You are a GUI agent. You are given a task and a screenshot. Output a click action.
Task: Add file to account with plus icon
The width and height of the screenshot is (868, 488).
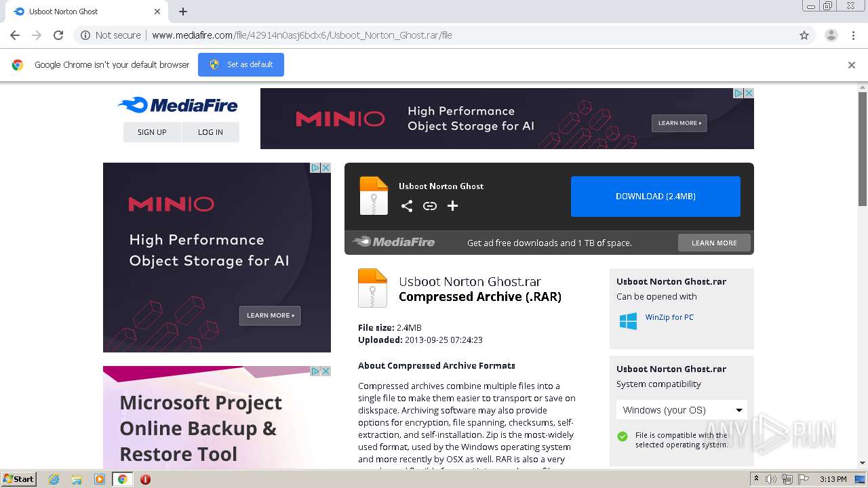click(x=452, y=206)
